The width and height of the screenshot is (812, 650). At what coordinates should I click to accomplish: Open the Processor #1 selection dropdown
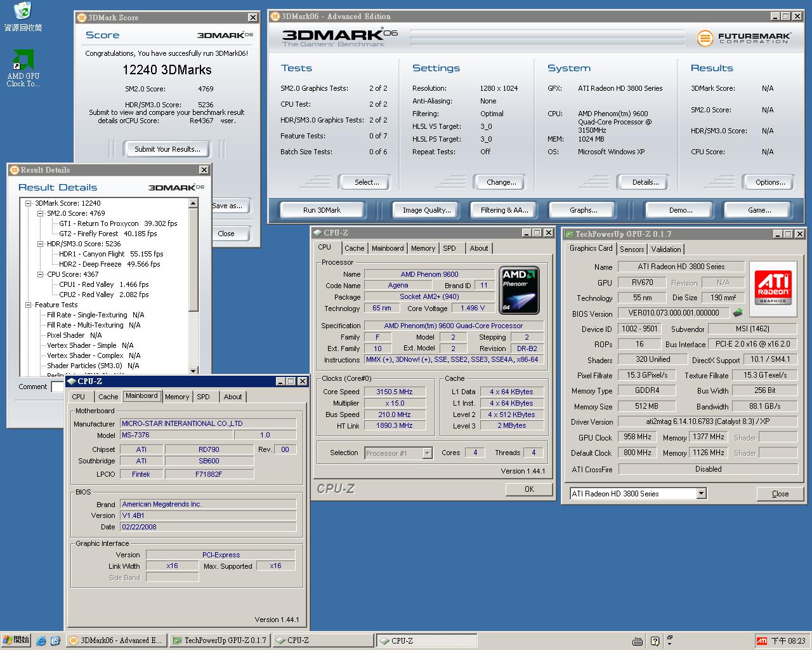click(427, 453)
